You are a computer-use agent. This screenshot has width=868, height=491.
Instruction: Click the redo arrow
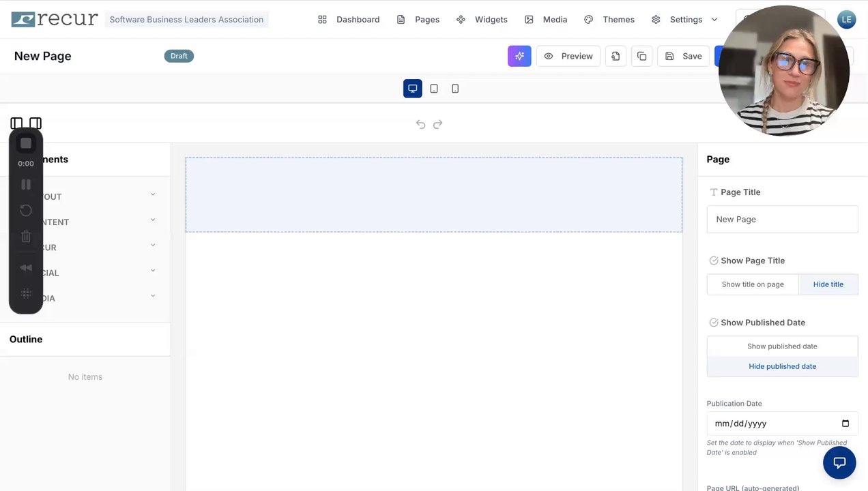438,124
